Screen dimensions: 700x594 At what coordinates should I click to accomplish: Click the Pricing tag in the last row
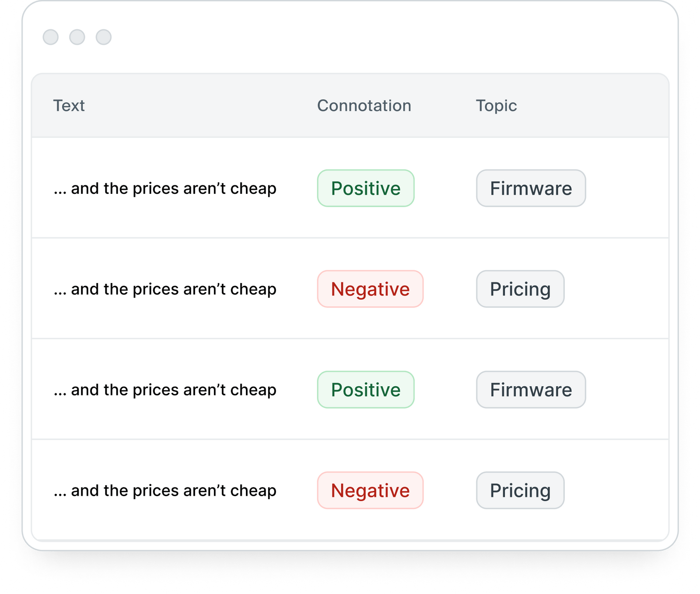[x=520, y=490]
